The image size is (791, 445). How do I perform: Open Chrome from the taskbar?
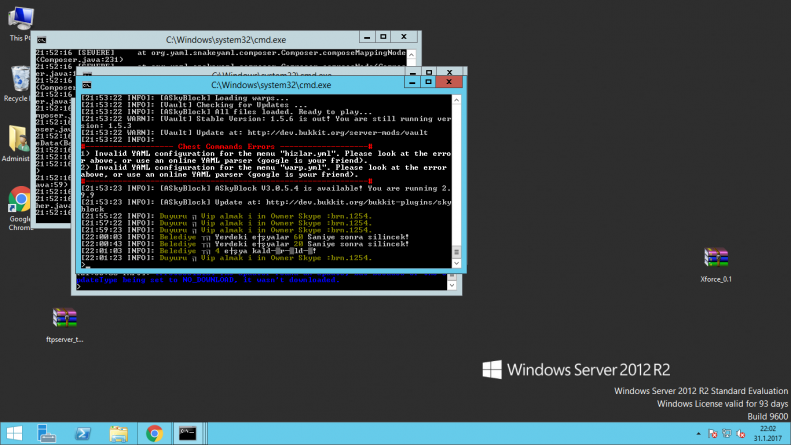coord(154,433)
